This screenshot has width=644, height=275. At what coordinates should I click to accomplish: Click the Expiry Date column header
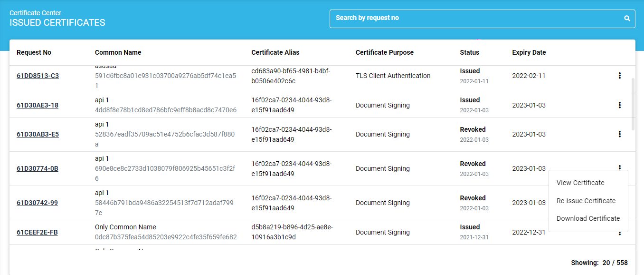tap(529, 52)
